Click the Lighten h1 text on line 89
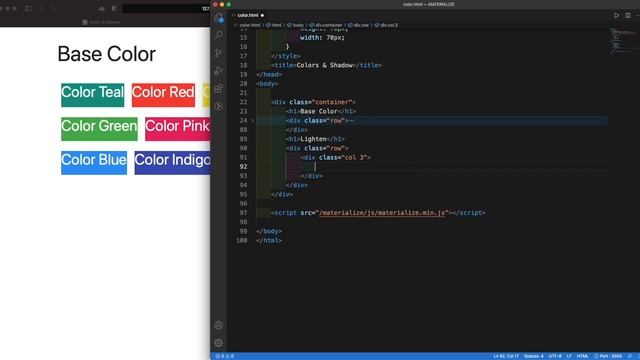The height and width of the screenshot is (360, 640). point(315,139)
